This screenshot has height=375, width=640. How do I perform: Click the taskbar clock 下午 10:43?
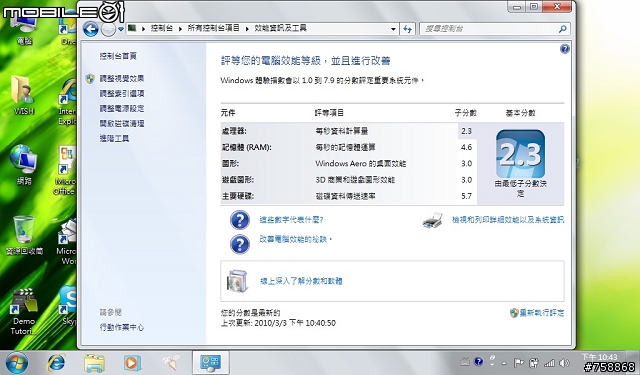tap(599, 357)
